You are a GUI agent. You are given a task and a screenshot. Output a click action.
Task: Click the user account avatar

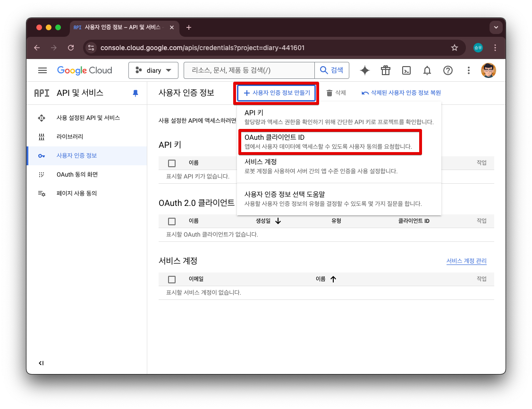coord(489,70)
